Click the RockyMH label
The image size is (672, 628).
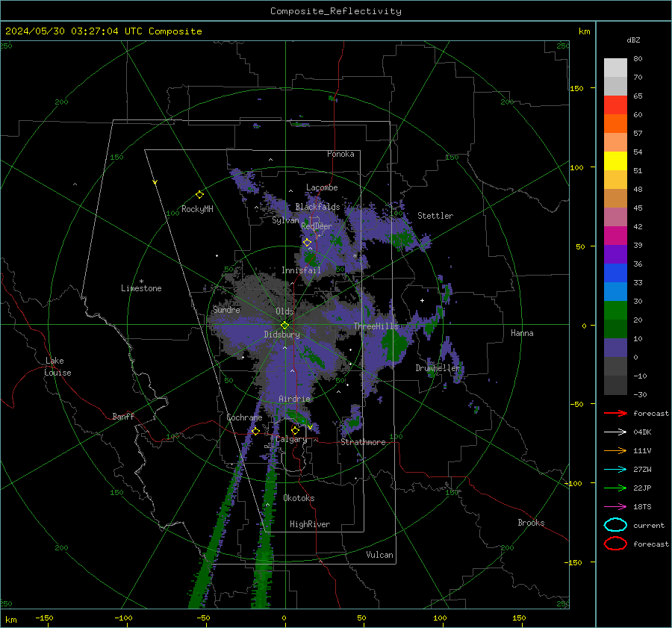197,209
